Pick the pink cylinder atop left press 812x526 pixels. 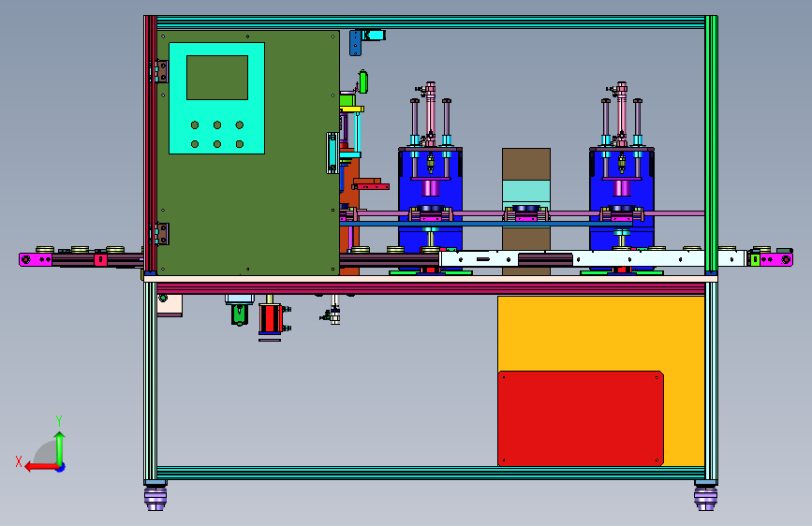click(x=431, y=113)
